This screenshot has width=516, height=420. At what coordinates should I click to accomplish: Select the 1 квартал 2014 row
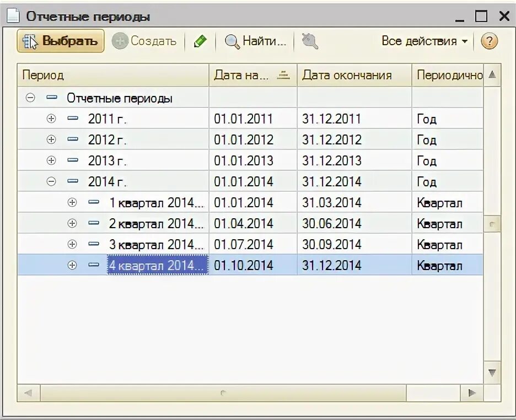point(250,202)
